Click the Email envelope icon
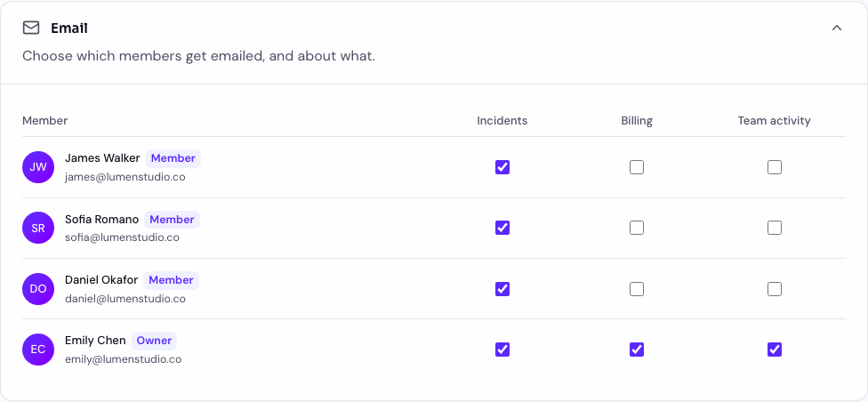Image resolution: width=868 pixels, height=402 pixels. tap(31, 28)
